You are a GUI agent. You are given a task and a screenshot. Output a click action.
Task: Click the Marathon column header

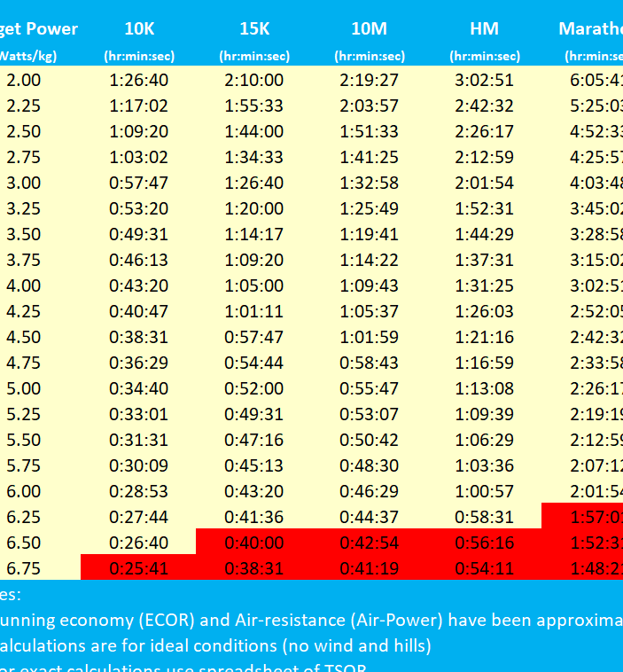[x=590, y=28]
